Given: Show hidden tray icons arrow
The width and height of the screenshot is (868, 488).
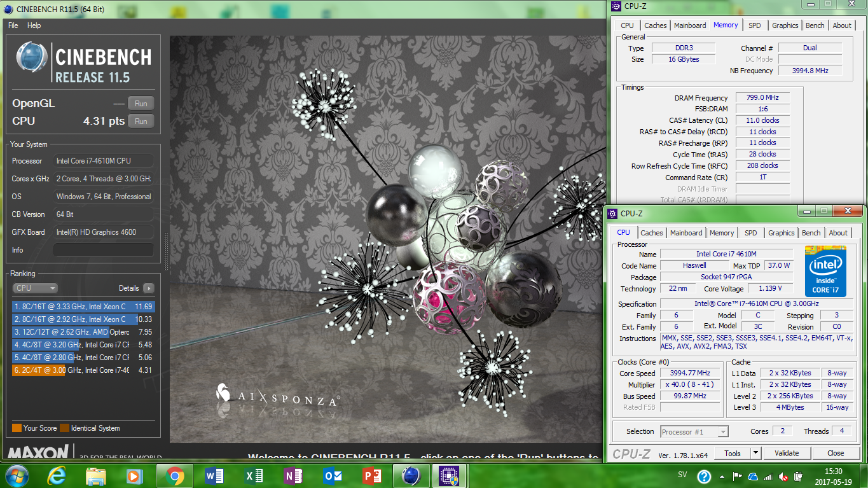Looking at the screenshot, I should (x=722, y=476).
